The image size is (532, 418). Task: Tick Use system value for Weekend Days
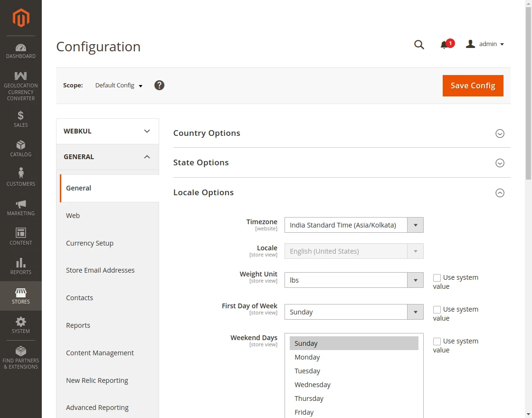pos(437,342)
